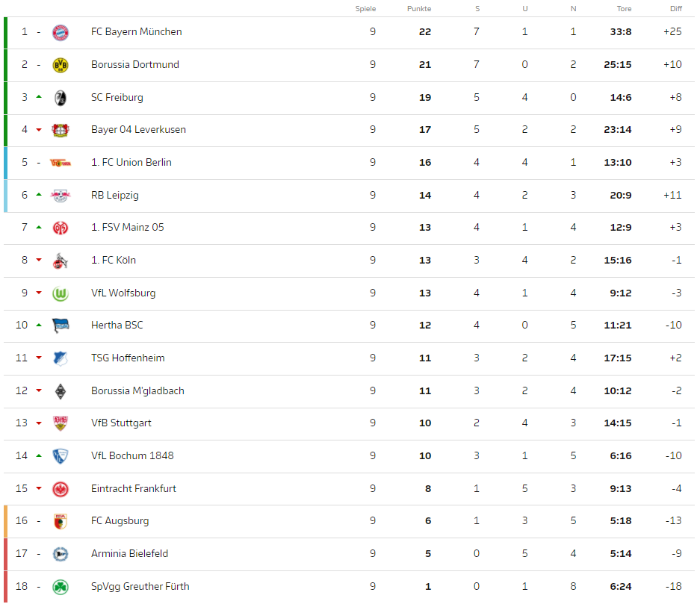Select the Arminia Bielefeld table row

[x=349, y=554]
